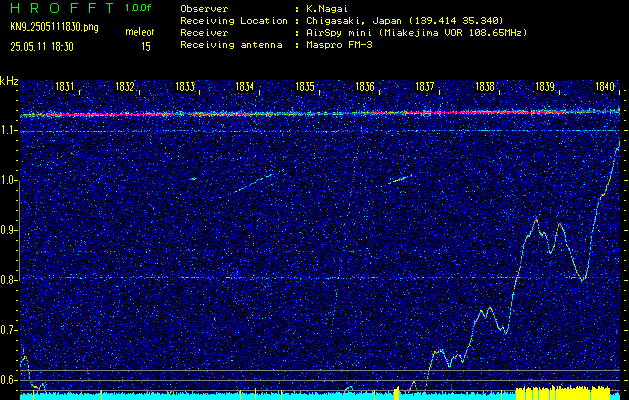Click the meteor count value 15
The width and height of the screenshot is (629, 400).
[x=146, y=47]
